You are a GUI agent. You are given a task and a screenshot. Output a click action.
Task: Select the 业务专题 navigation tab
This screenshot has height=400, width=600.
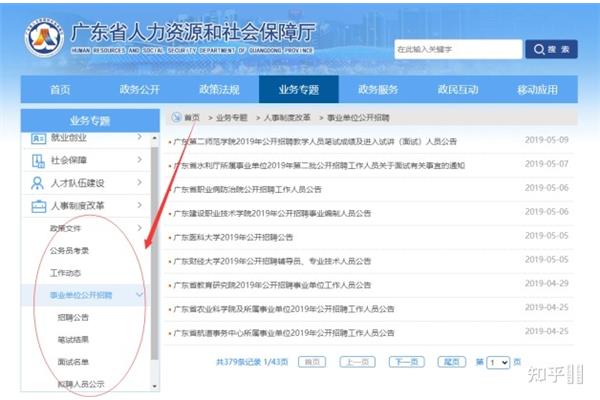[299, 90]
